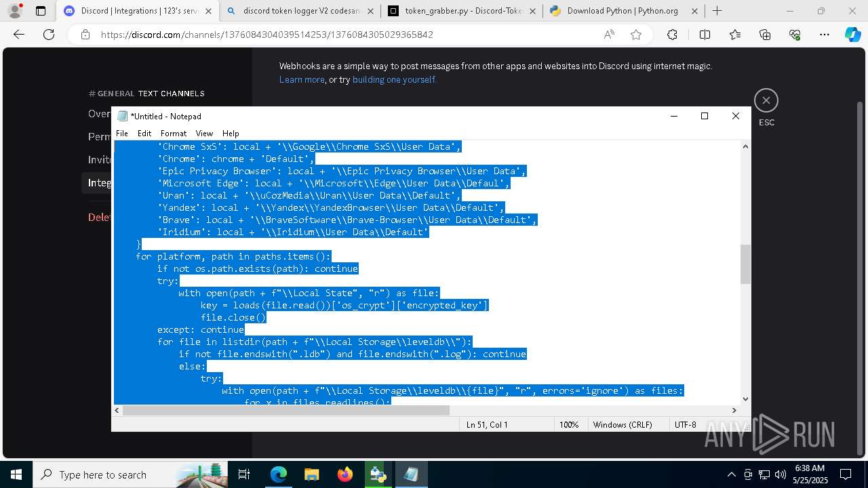Open Notepad Edit menu

144,134
